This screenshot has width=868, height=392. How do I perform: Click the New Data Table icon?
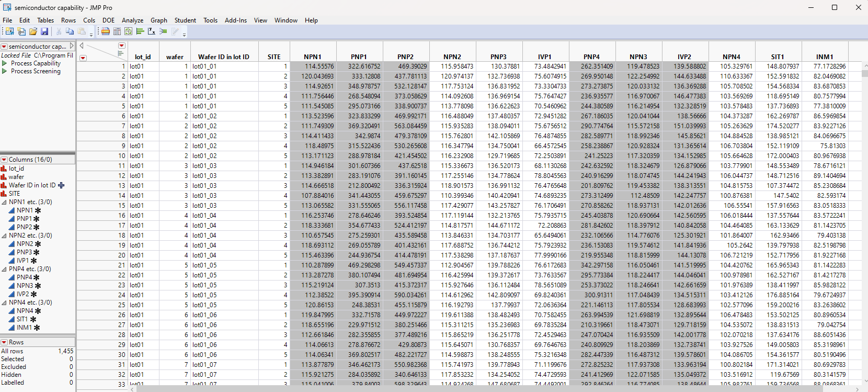pos(9,31)
